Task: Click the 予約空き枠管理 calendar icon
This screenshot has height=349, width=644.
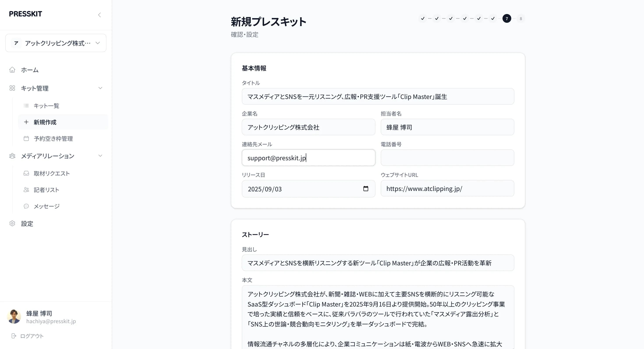Action: [26, 139]
